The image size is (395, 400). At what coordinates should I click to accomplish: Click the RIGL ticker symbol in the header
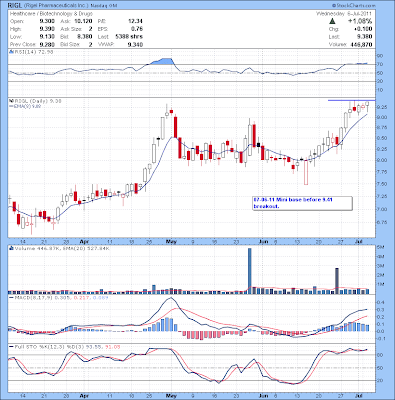coord(14,6)
